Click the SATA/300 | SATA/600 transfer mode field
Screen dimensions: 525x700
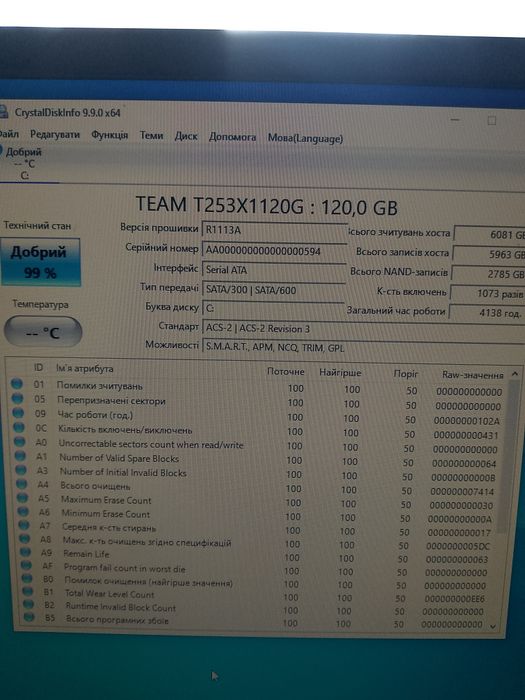click(274, 290)
